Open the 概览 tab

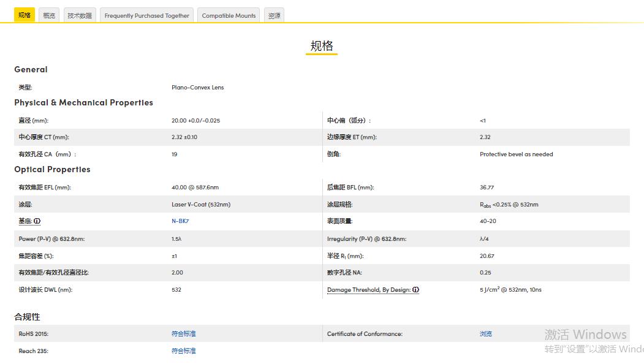(49, 15)
